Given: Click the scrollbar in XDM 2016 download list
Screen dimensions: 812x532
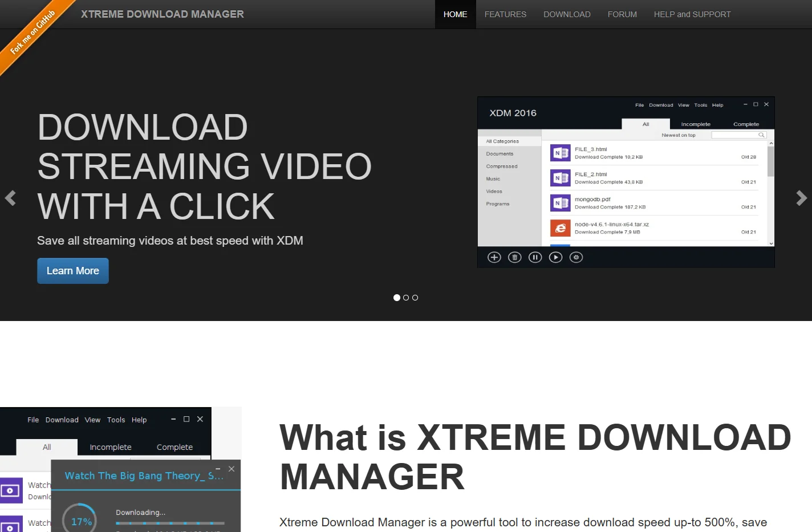Looking at the screenshot, I should click(771, 162).
